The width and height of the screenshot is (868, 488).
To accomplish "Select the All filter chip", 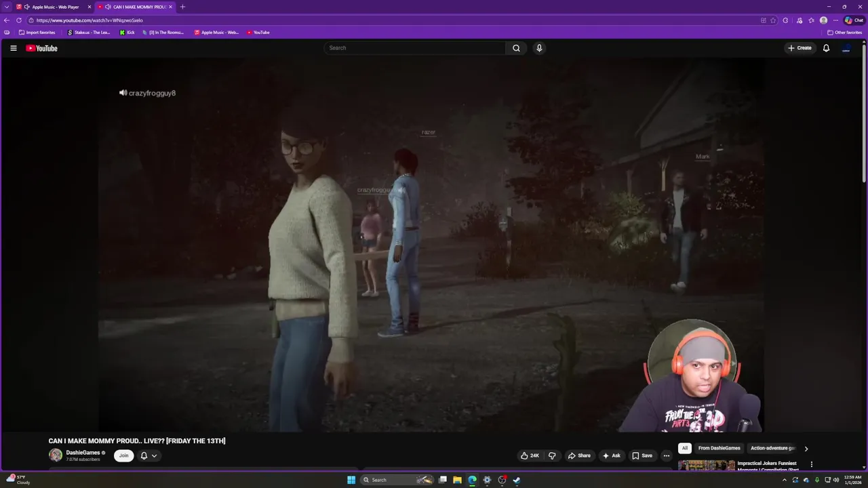I will (x=685, y=448).
